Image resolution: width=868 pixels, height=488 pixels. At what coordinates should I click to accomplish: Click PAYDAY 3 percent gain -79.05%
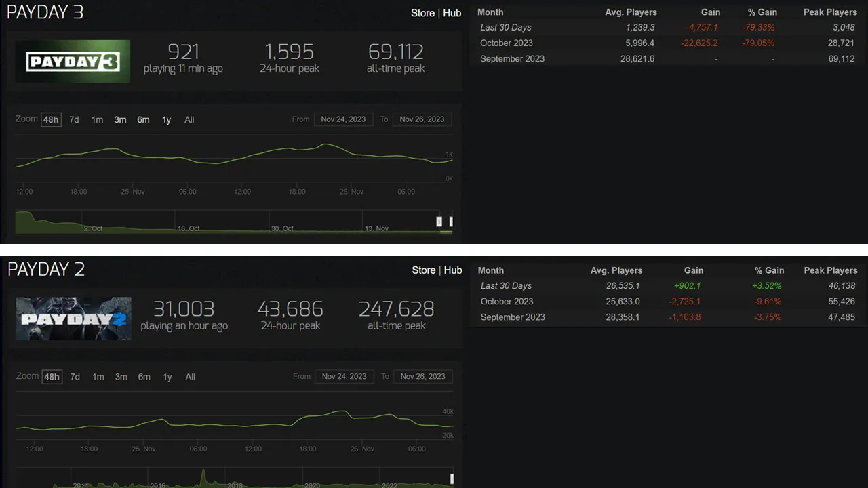(759, 43)
